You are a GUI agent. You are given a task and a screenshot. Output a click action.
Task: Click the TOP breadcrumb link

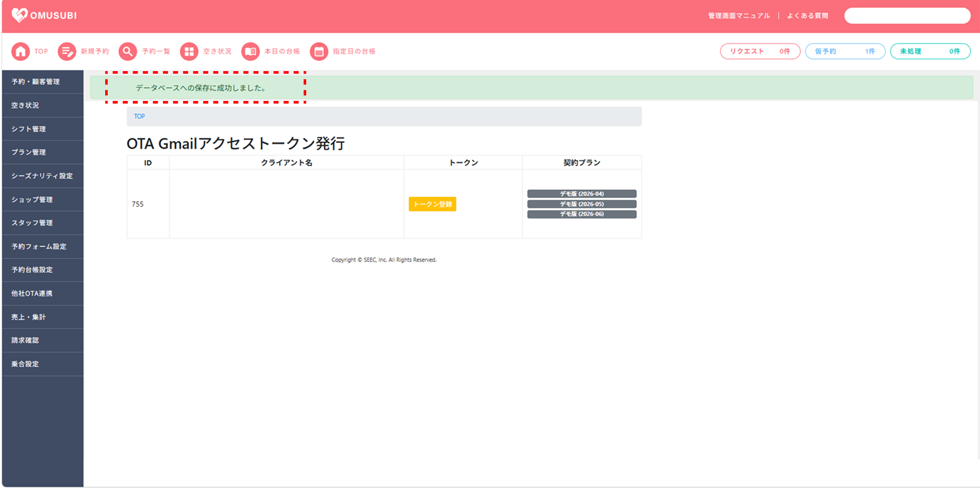point(139,116)
